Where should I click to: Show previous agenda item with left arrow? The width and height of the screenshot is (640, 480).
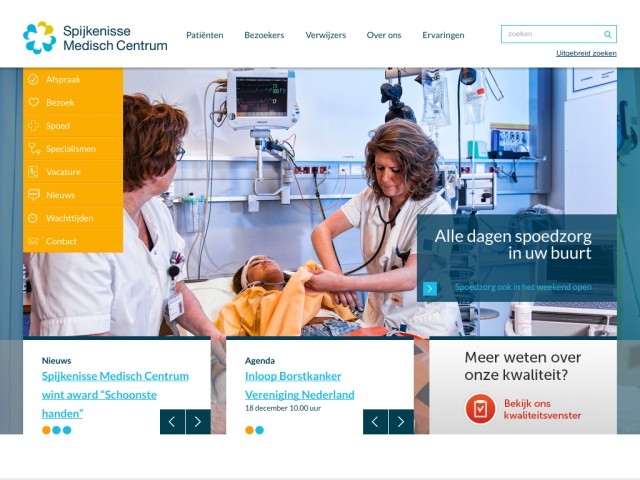tap(375, 422)
